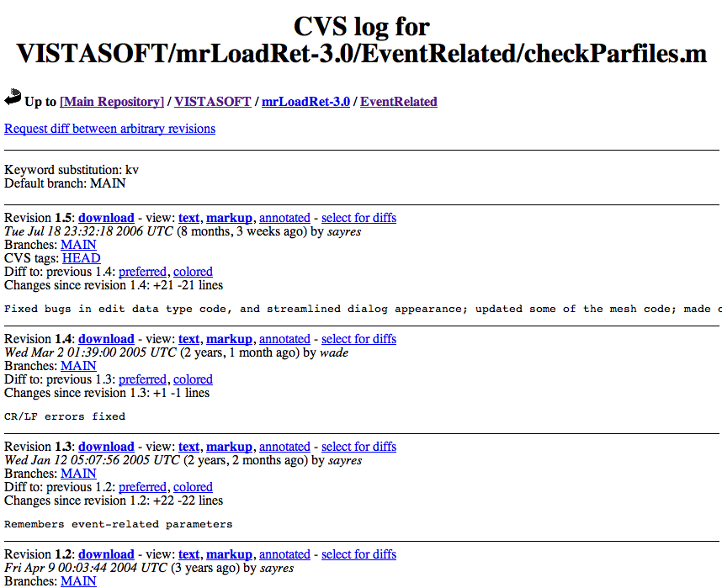Click MAIN branch link under revision 1.3
This screenshot has width=722, height=588.
[78, 474]
